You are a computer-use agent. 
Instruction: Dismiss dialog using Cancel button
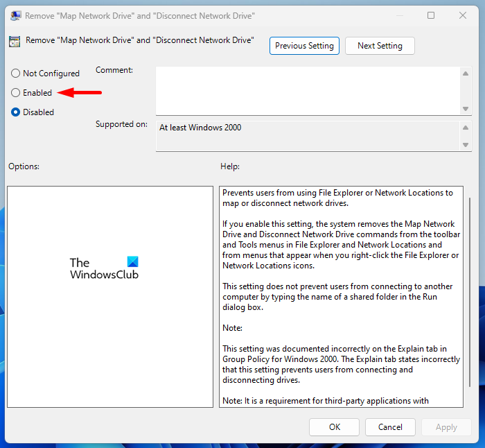390,427
